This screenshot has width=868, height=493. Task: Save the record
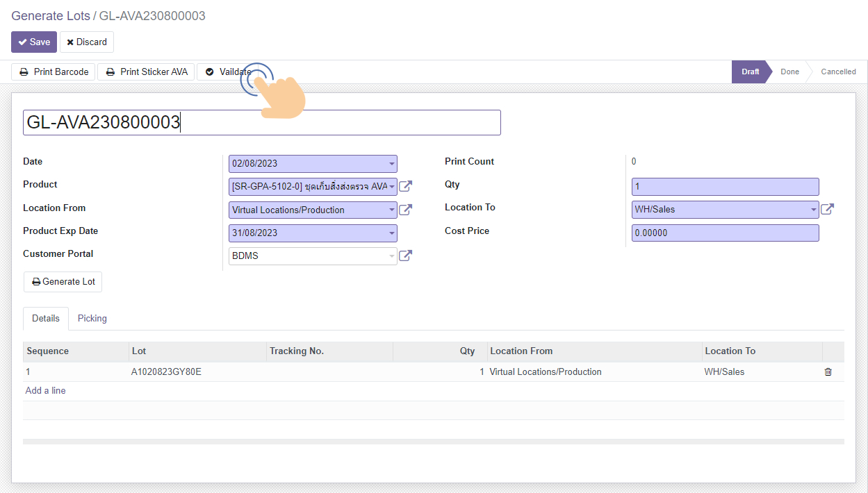(34, 42)
